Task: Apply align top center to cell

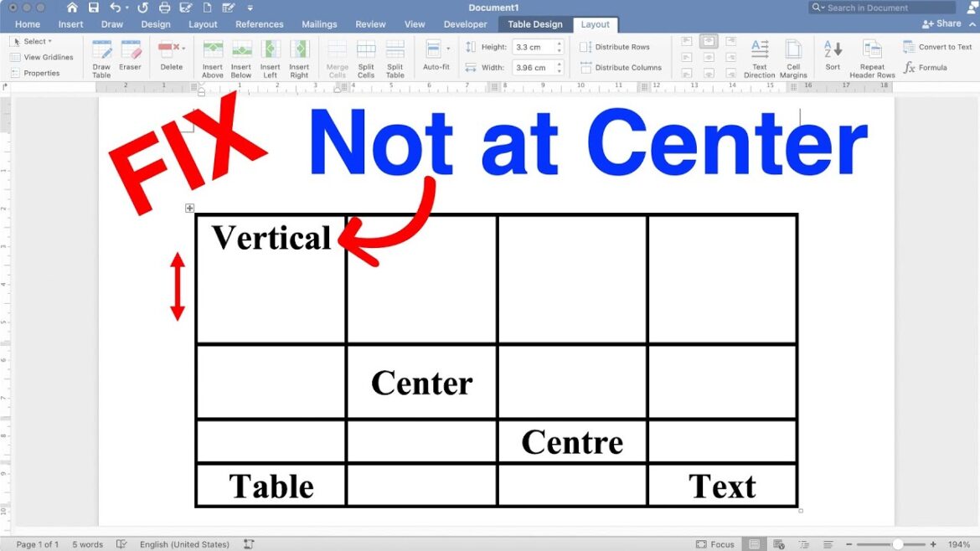Action: tap(709, 41)
